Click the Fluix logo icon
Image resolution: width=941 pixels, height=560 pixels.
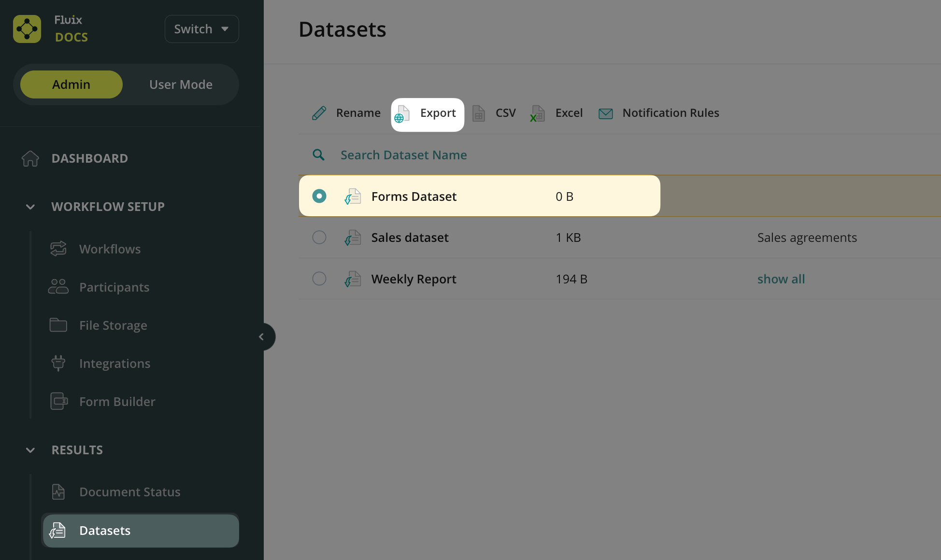[27, 29]
